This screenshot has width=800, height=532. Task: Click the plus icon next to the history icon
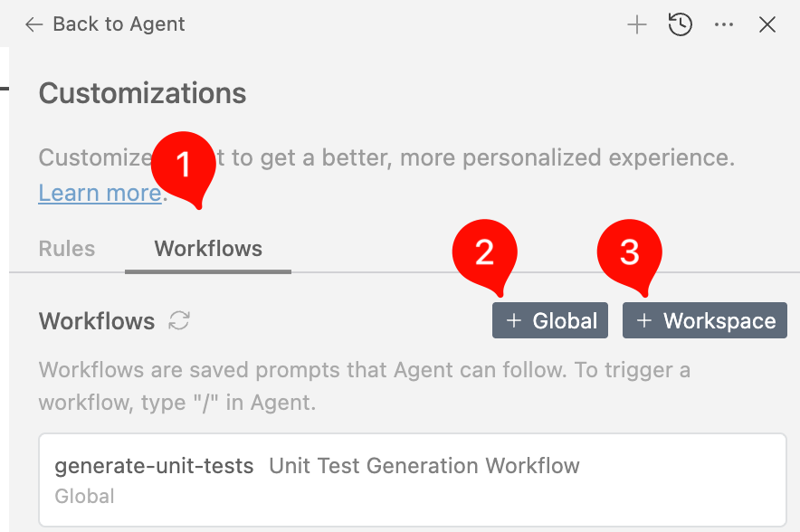(636, 24)
